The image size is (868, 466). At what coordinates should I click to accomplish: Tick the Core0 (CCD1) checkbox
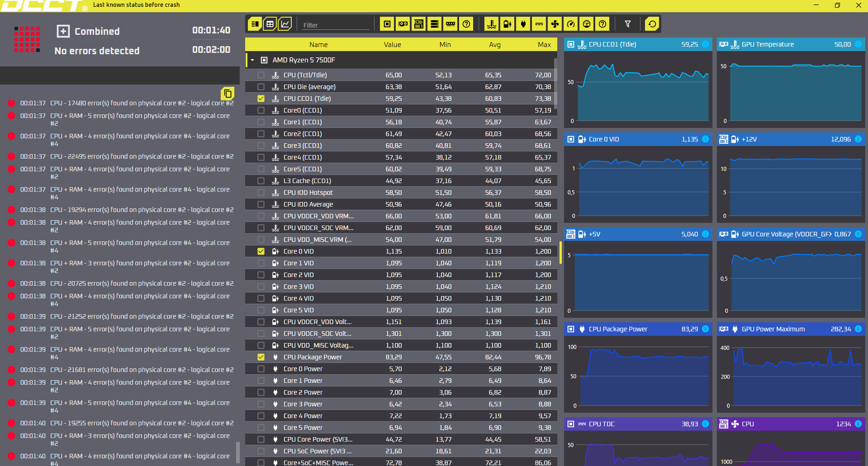[261, 110]
